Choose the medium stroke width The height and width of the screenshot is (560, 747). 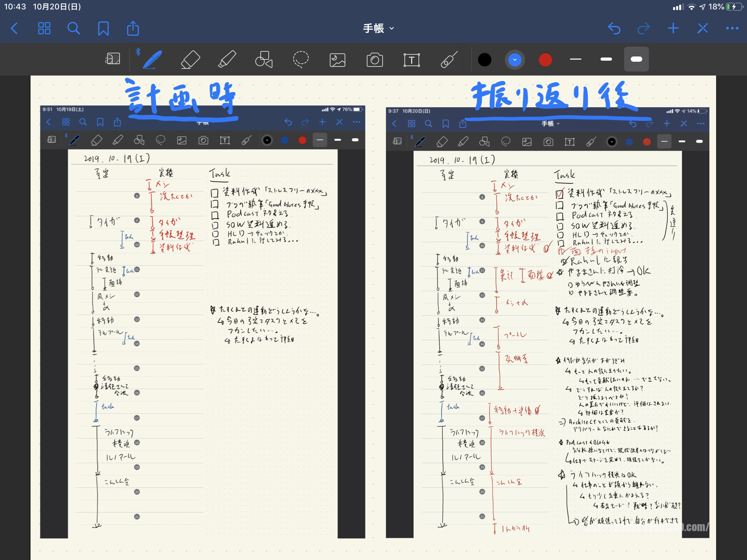pyautogui.click(x=606, y=59)
